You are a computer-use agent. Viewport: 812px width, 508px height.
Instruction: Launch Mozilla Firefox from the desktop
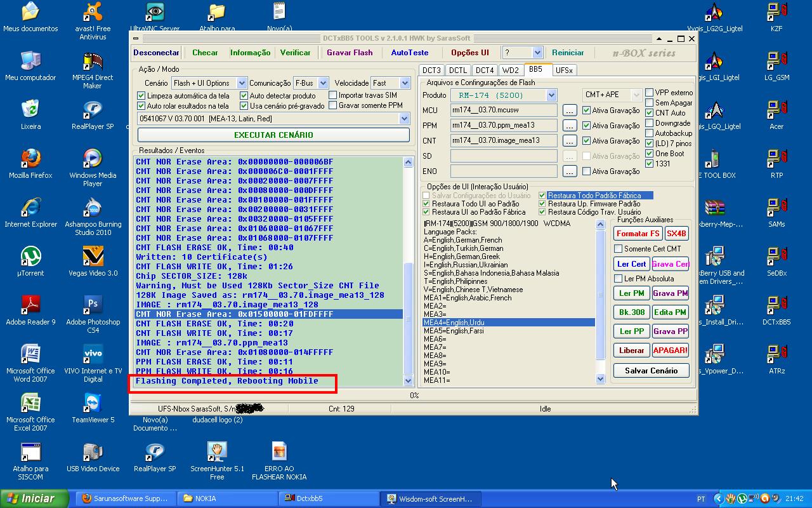[30, 164]
